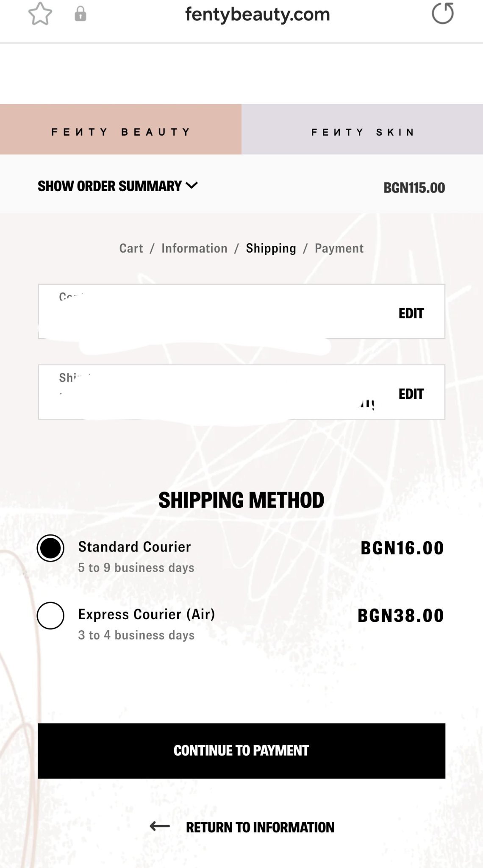Go to the Cart breadcrumb
This screenshot has height=868, width=483.
[x=131, y=248]
